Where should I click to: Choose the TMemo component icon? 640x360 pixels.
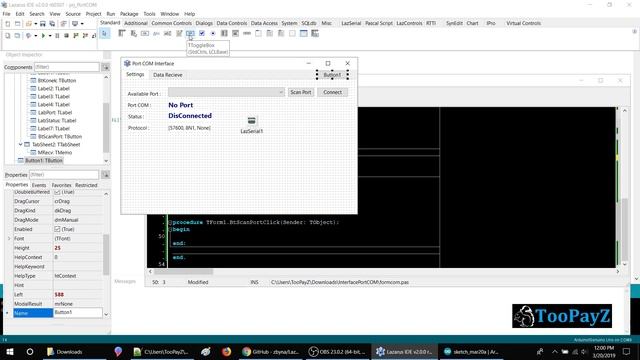tap(179, 33)
